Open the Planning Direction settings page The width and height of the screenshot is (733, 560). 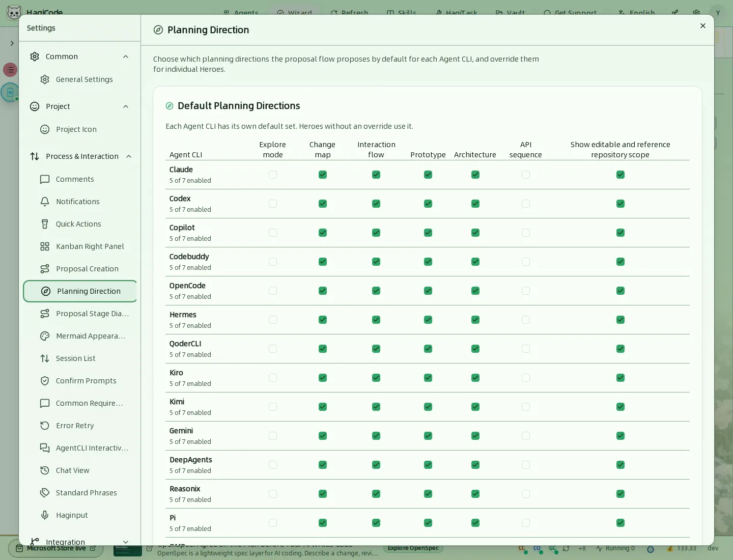click(x=80, y=291)
